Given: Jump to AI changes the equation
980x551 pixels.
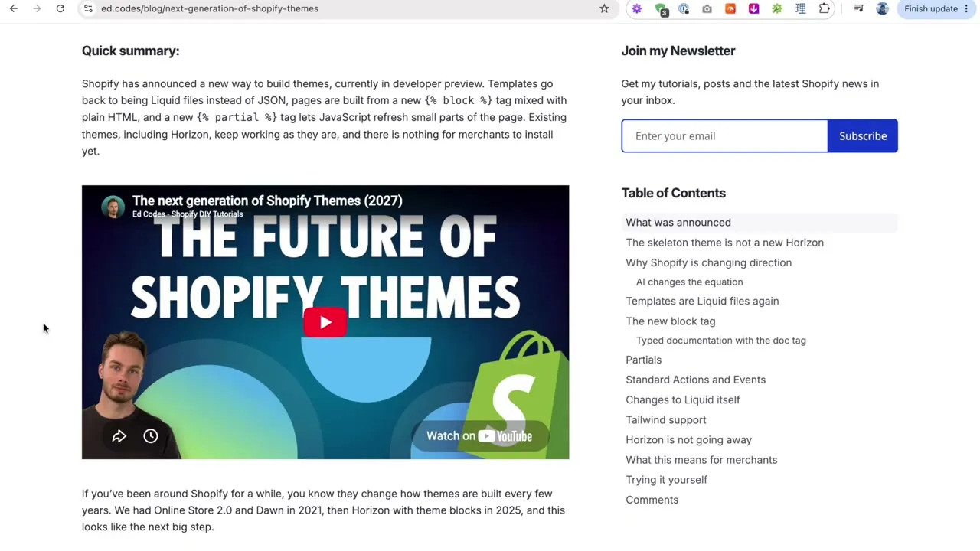Looking at the screenshot, I should (689, 282).
